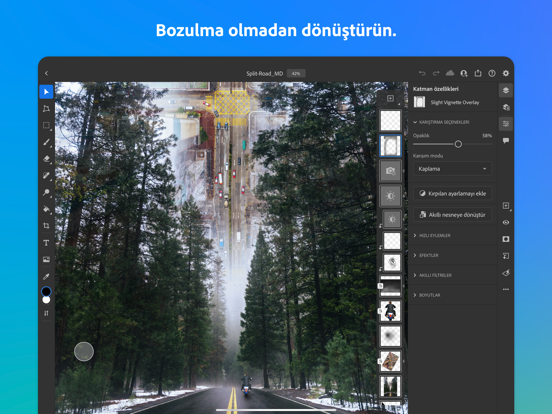Select the Eyedropper tool

click(46, 276)
